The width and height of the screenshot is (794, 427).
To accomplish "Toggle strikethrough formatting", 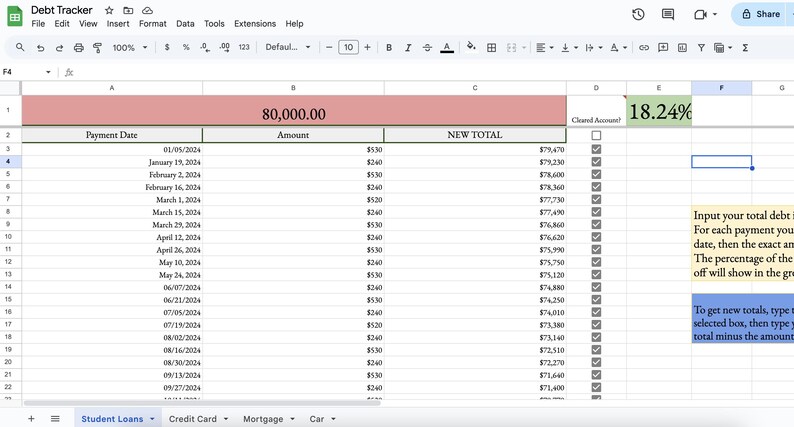I will pyautogui.click(x=427, y=48).
